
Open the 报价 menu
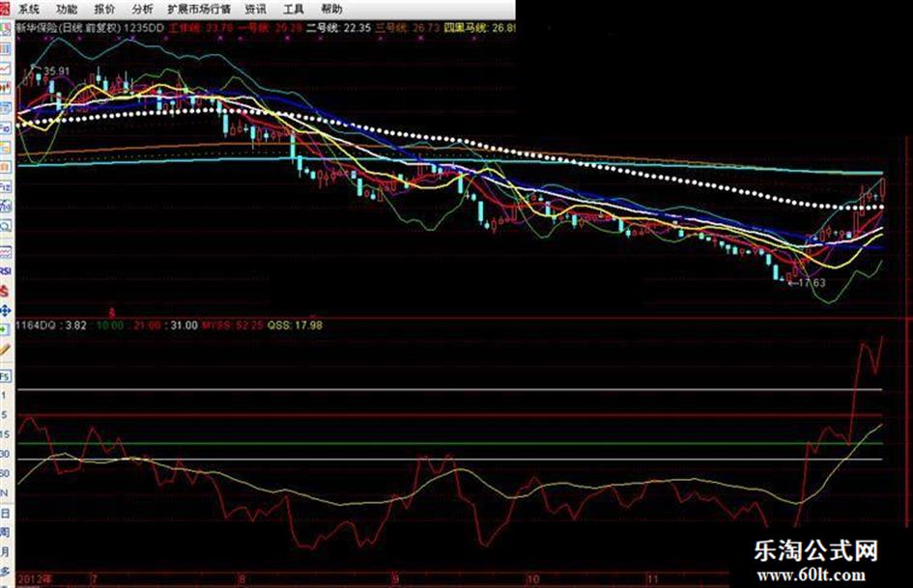104,10
